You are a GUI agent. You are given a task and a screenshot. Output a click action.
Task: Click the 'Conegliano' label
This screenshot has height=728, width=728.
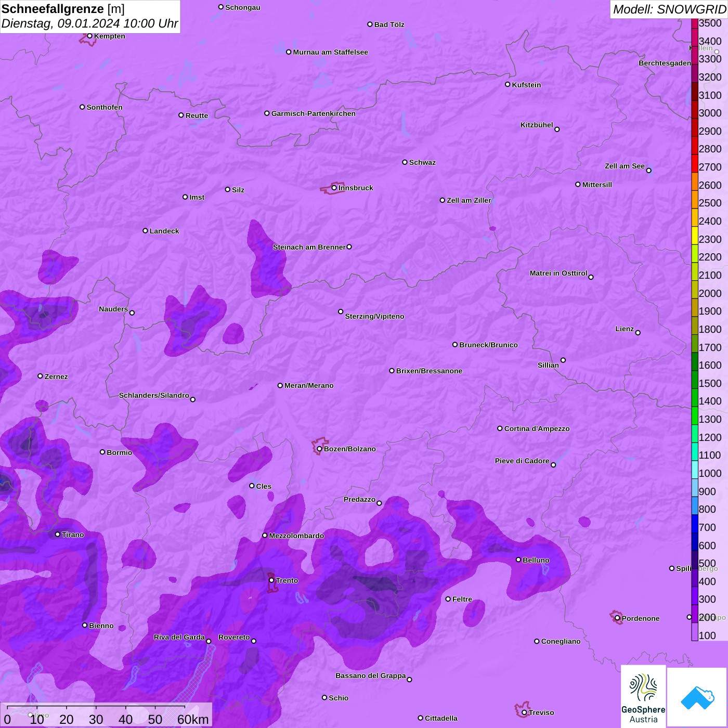561,641
